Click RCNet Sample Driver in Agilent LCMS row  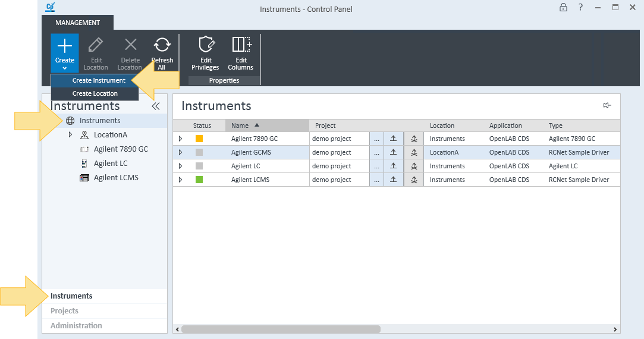(579, 180)
